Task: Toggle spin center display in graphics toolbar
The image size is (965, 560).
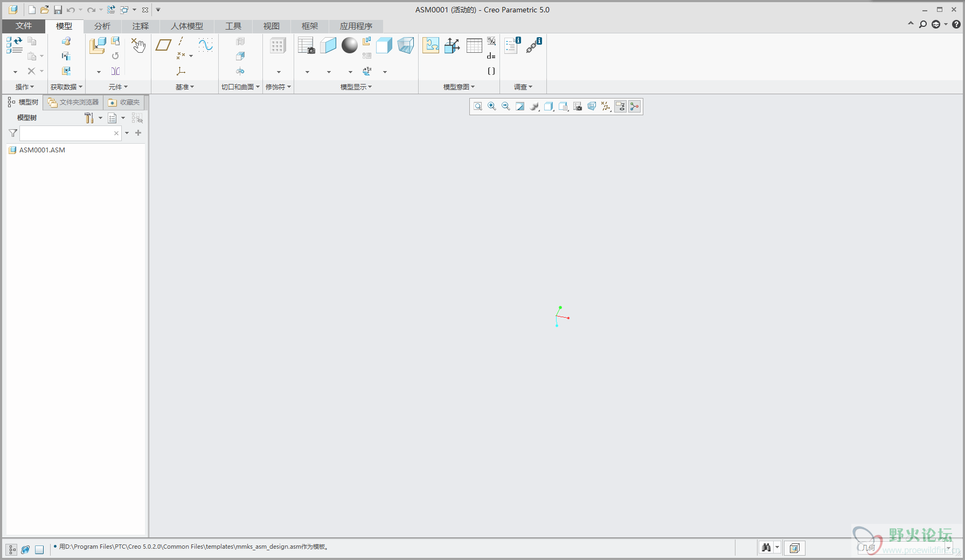Action: click(635, 107)
